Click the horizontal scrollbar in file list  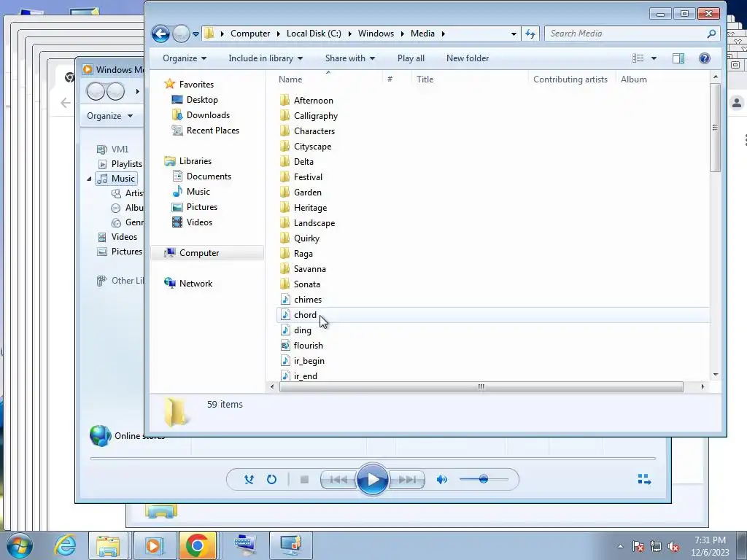(x=481, y=386)
